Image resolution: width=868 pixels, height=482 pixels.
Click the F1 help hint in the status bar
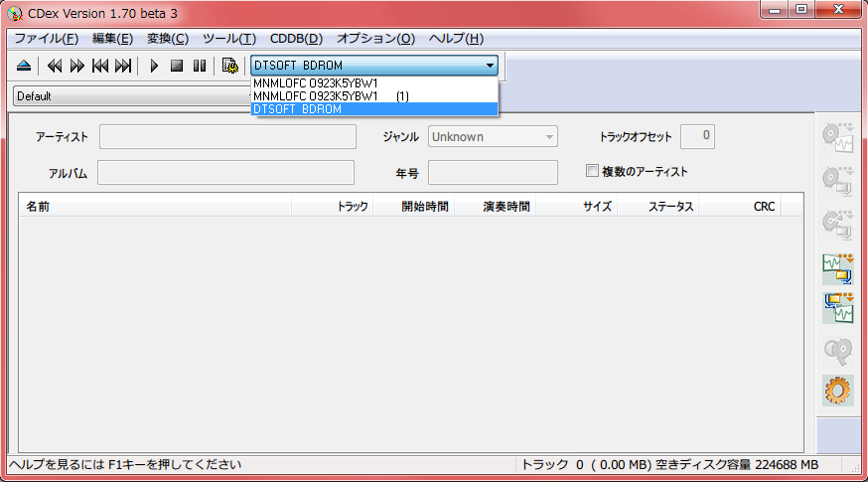126,465
